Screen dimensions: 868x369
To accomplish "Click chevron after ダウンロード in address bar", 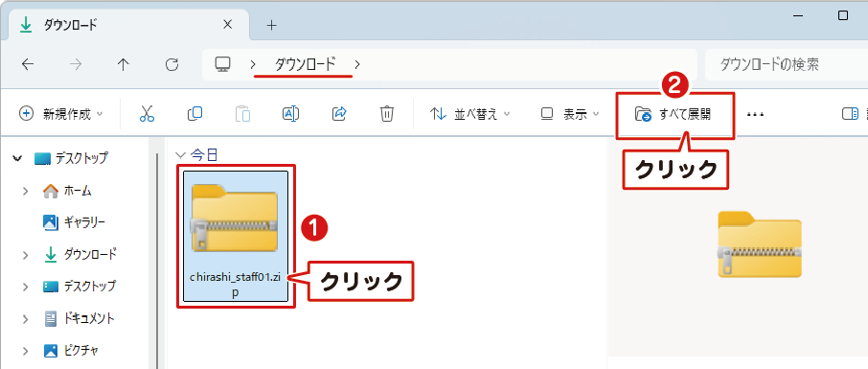I will [x=357, y=65].
